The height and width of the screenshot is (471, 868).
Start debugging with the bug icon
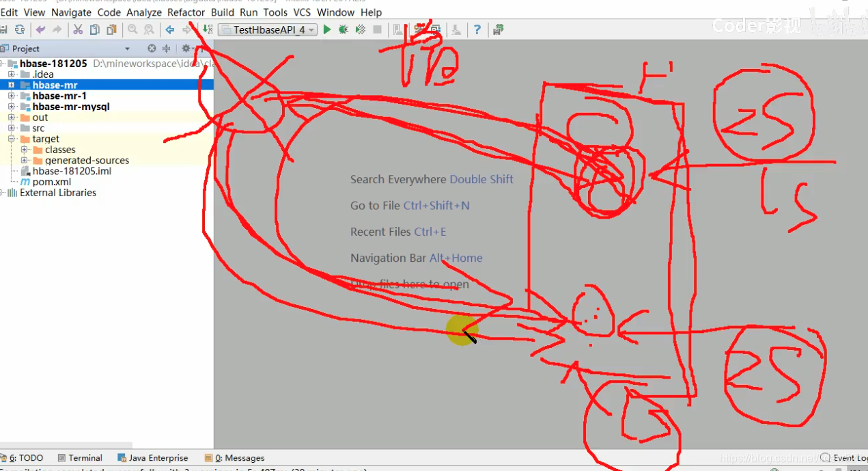tap(344, 29)
